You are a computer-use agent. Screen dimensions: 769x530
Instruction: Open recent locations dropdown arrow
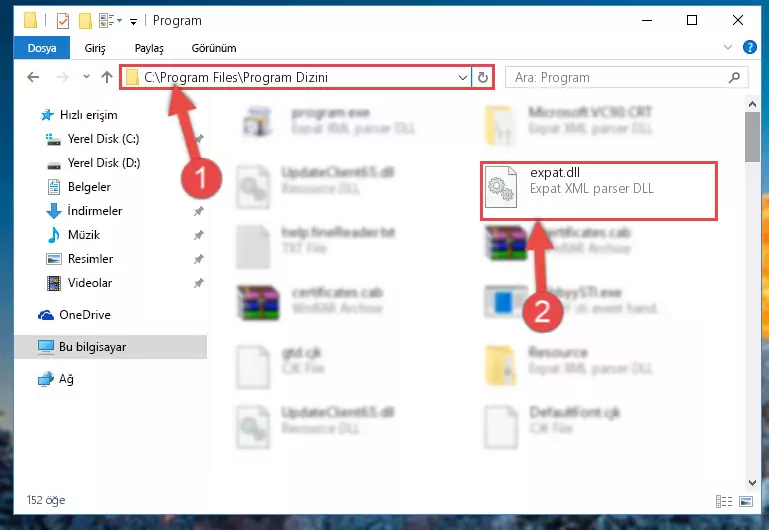pos(86,77)
